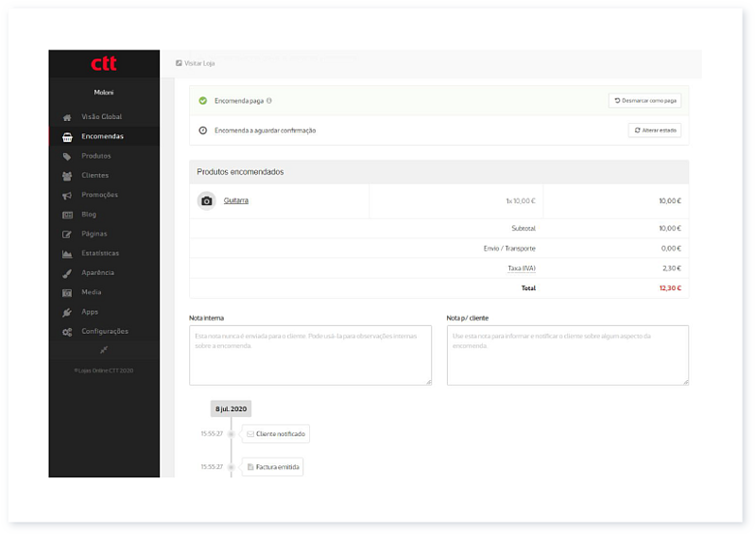Image resolution: width=756 pixels, height=536 pixels.
Task: Click the Subtotal label
Action: [524, 228]
